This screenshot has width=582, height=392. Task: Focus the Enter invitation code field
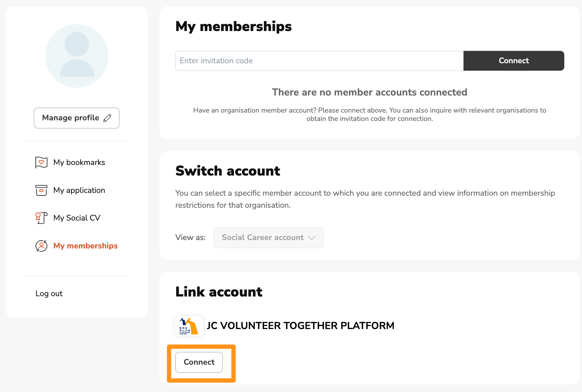pyautogui.click(x=319, y=61)
